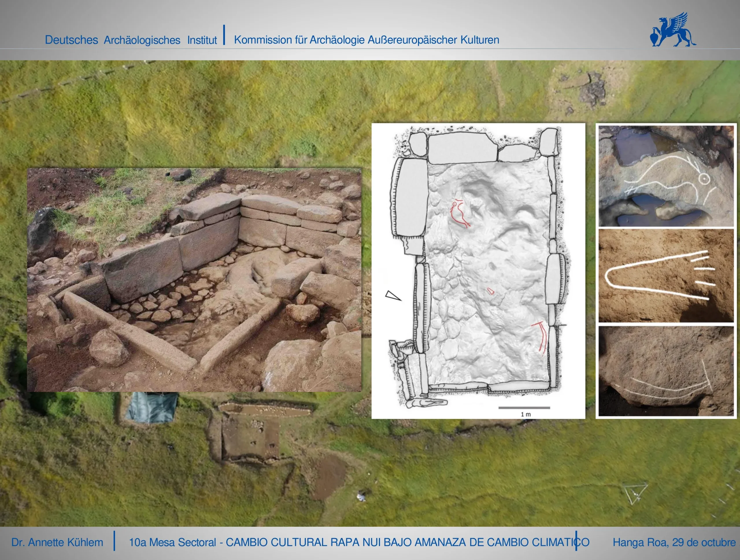Click the Dr. Annette Kühlem footer text
740x560 pixels.
(57, 542)
